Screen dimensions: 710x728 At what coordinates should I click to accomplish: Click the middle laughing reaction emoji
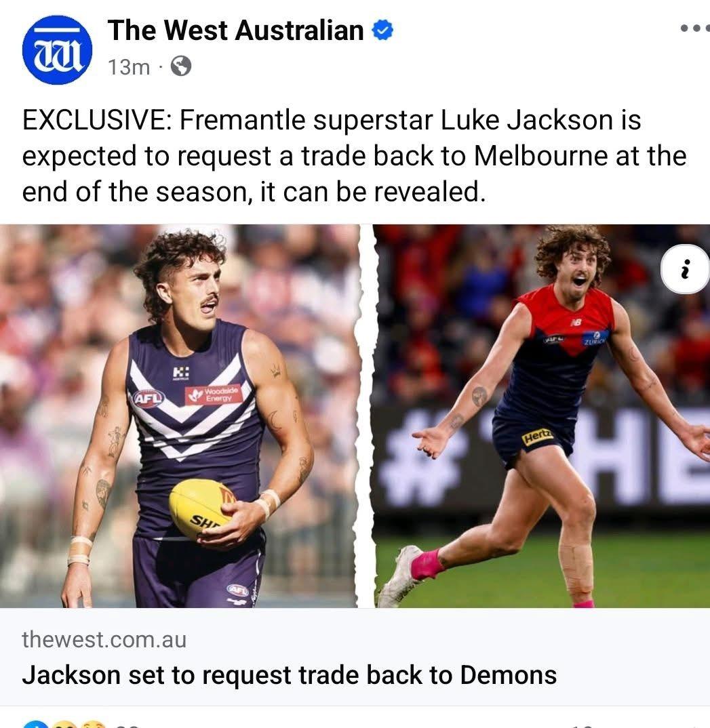[x=64, y=725]
